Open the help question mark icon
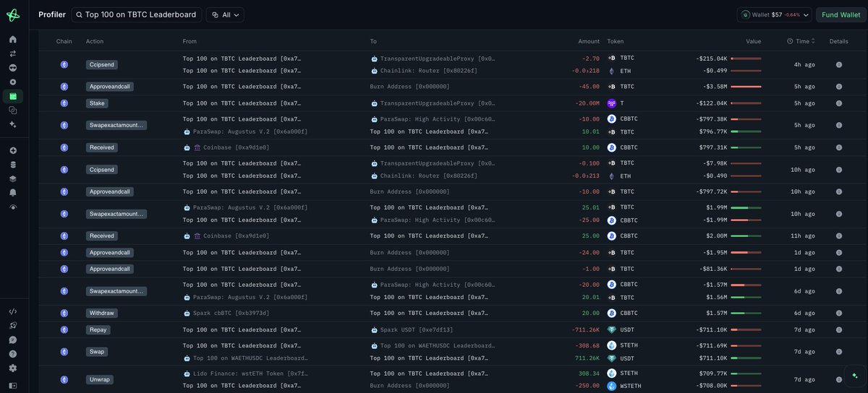The height and width of the screenshot is (393, 868). (x=13, y=354)
